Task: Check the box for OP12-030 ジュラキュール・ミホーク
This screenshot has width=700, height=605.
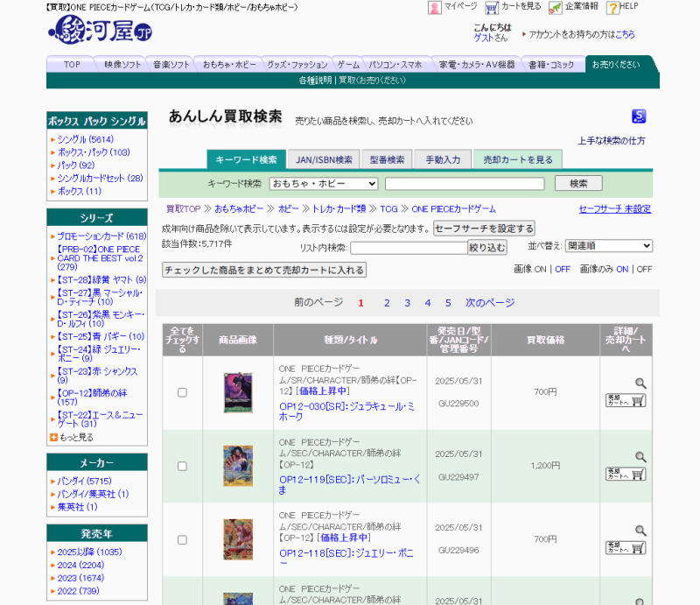Action: click(182, 392)
